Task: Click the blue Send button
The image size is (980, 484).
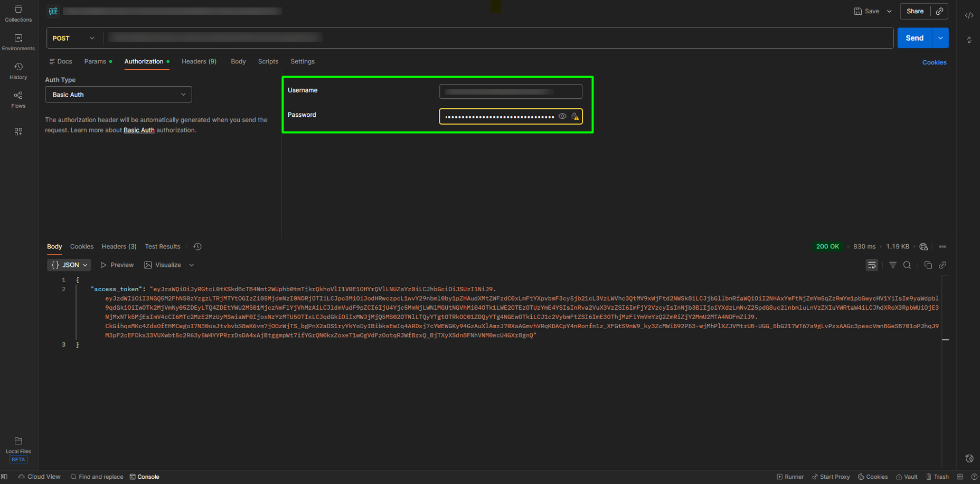Action: (914, 38)
